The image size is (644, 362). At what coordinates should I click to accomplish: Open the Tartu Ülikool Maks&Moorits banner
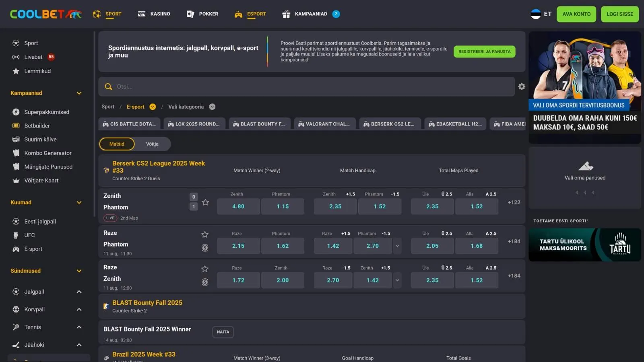(x=585, y=245)
